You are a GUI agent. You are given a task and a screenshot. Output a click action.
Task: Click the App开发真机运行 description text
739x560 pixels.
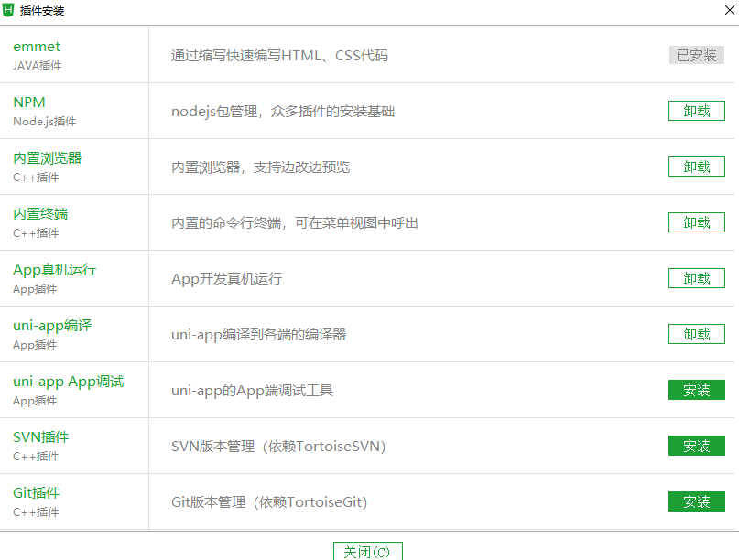[x=227, y=279]
